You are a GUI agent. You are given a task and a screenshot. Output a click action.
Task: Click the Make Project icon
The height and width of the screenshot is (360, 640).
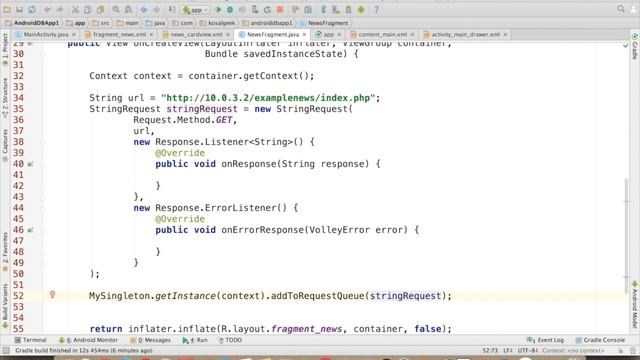(x=172, y=9)
